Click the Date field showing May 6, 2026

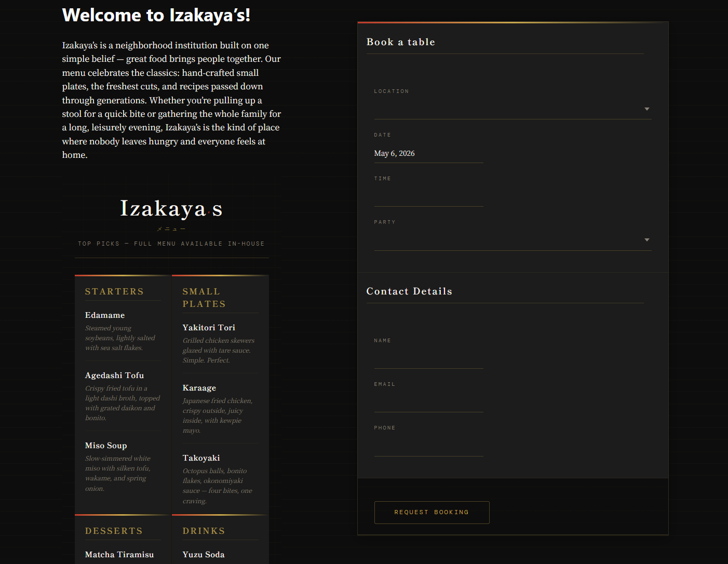point(428,153)
